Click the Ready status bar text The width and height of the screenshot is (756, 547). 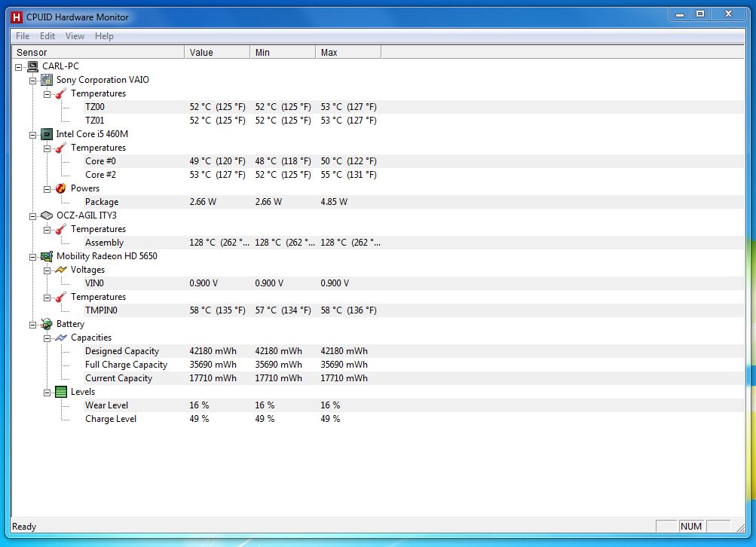pyautogui.click(x=24, y=527)
